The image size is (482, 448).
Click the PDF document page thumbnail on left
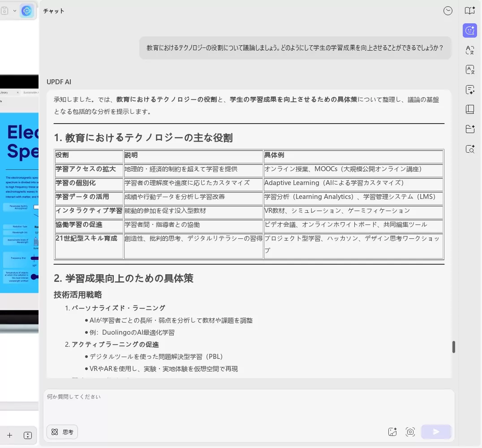point(19,203)
